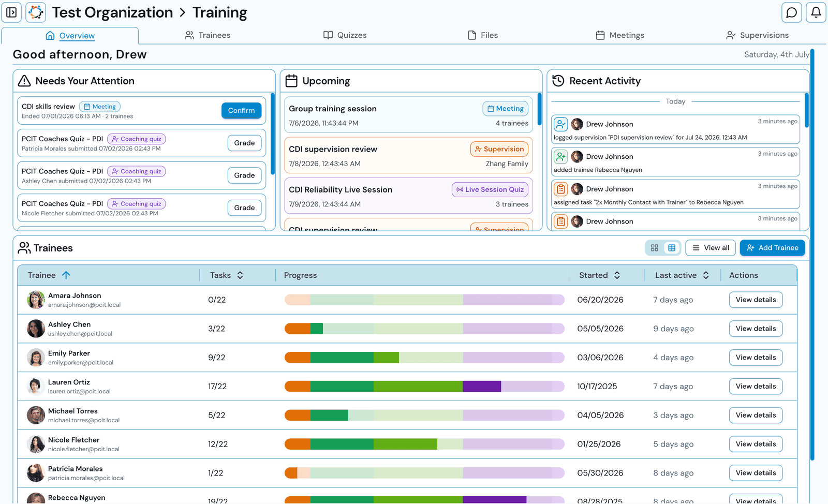The image size is (828, 504).
Task: Click the Test Organization breadcrumb
Action: pos(112,12)
